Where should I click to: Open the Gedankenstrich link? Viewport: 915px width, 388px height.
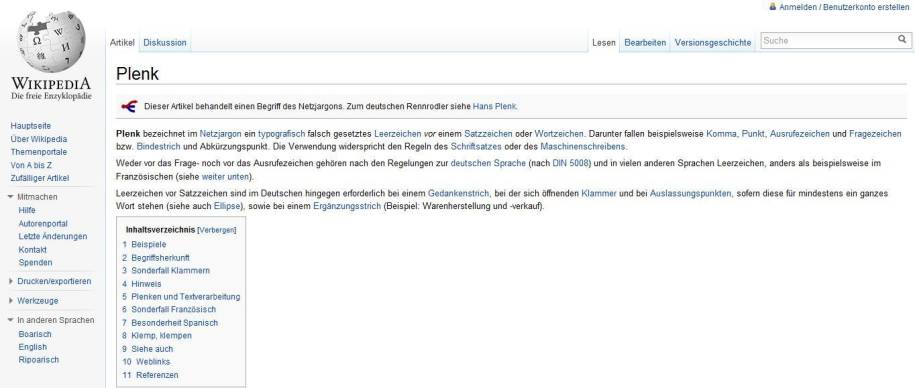pyautogui.click(x=458, y=193)
